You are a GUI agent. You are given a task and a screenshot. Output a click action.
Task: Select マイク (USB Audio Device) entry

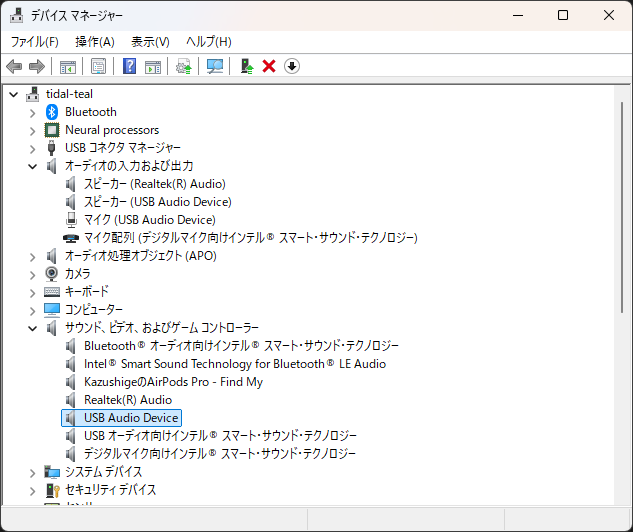[149, 220]
